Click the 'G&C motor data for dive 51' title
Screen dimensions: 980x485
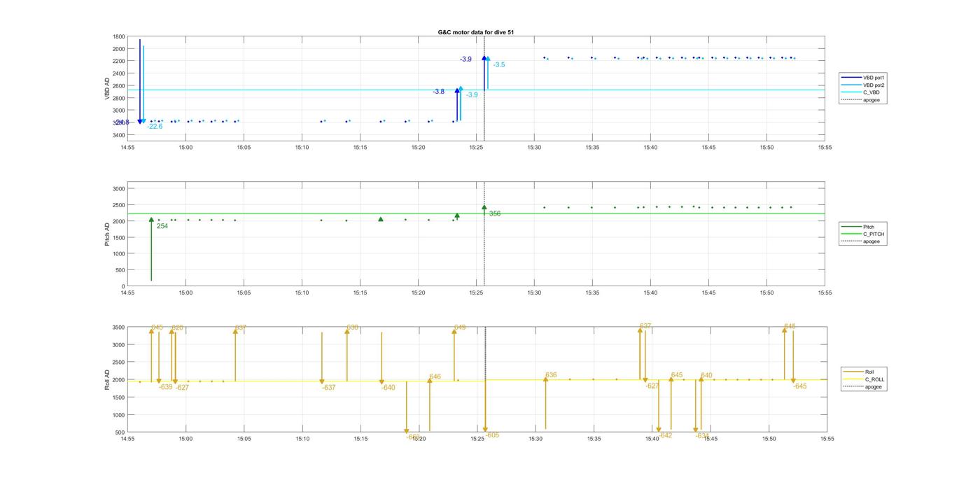point(476,32)
